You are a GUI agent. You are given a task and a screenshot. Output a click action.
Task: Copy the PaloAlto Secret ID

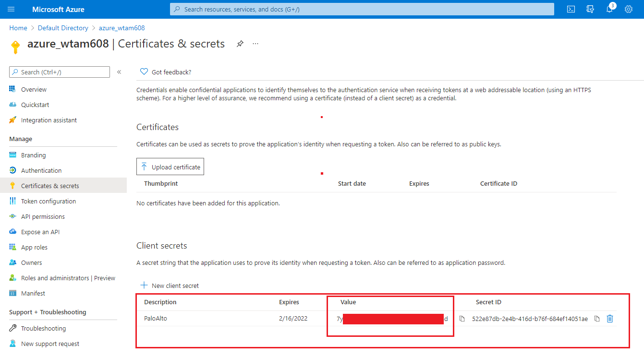tap(597, 319)
